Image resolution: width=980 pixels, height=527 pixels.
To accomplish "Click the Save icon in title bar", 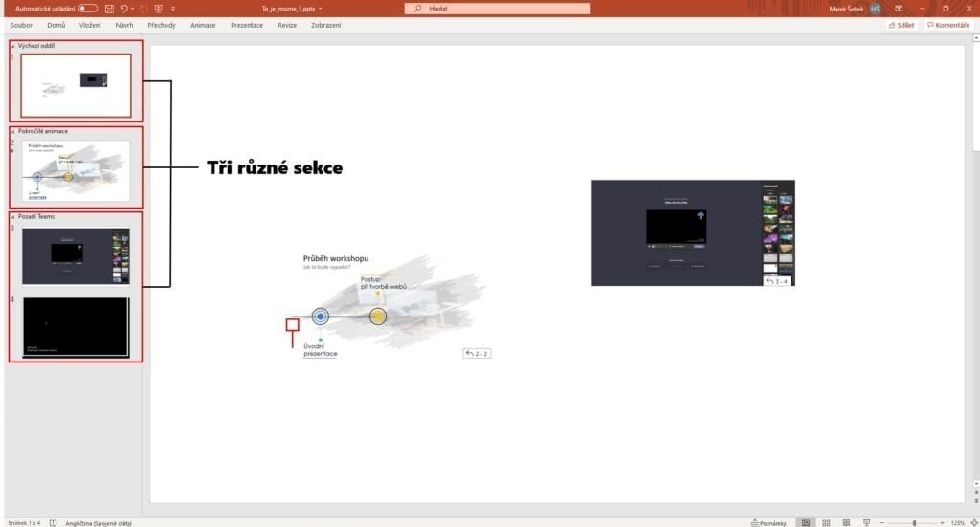I will 108,8.
